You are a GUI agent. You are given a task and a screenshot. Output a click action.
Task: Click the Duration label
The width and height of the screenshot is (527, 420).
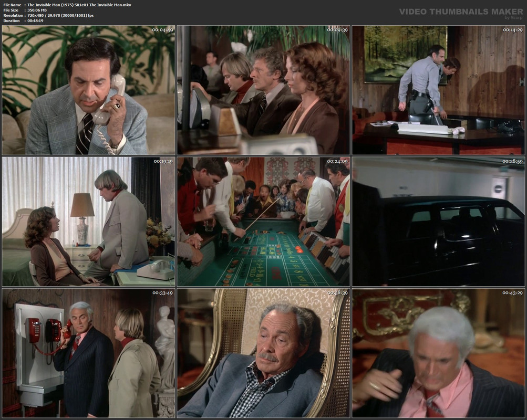coord(12,21)
